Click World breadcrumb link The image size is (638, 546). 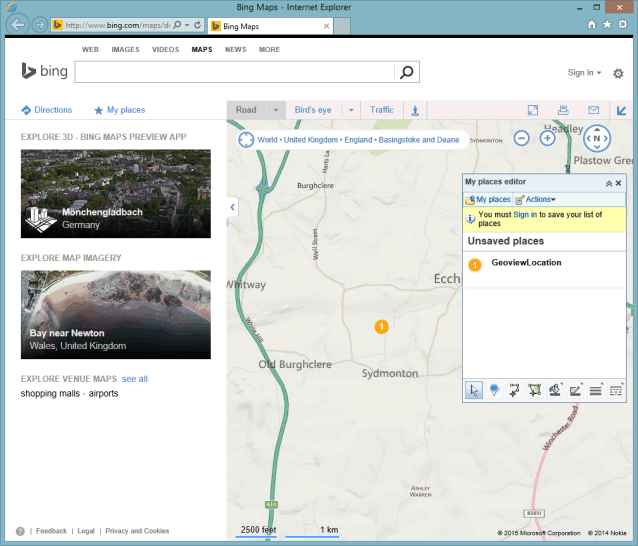click(x=267, y=140)
